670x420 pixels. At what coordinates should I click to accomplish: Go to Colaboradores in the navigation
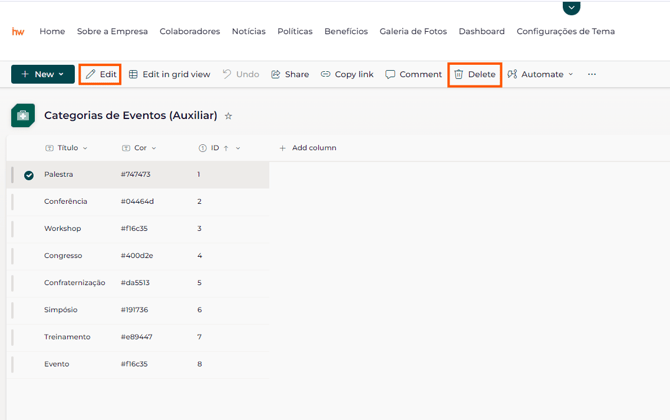point(189,32)
